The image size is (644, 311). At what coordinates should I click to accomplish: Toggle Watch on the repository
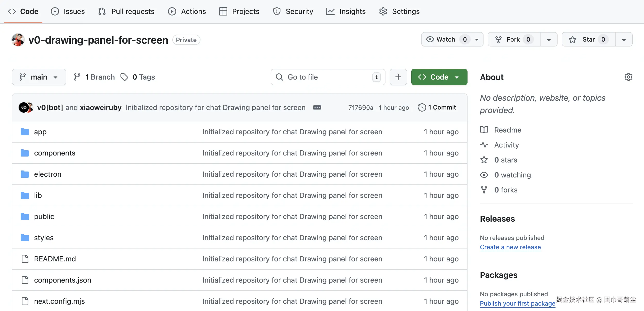point(446,40)
